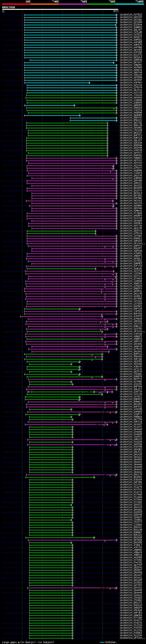Open hit UniRef100_P27522

[x=131, y=15]
